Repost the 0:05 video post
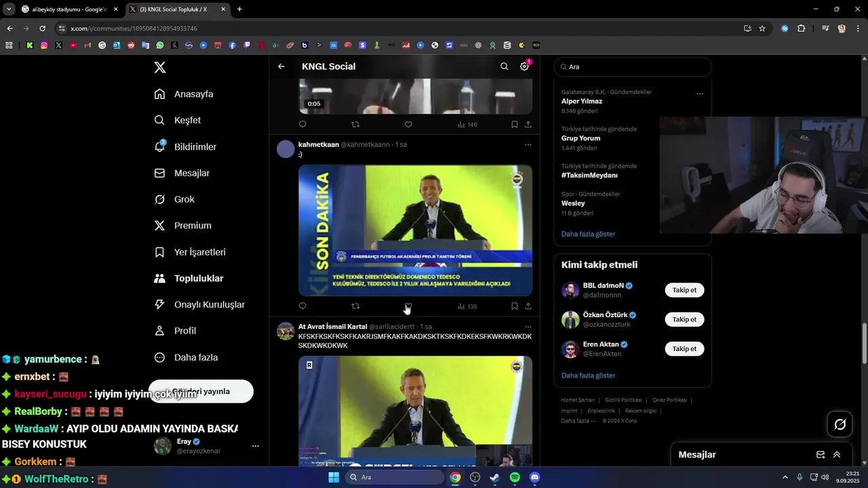 pyautogui.click(x=355, y=125)
